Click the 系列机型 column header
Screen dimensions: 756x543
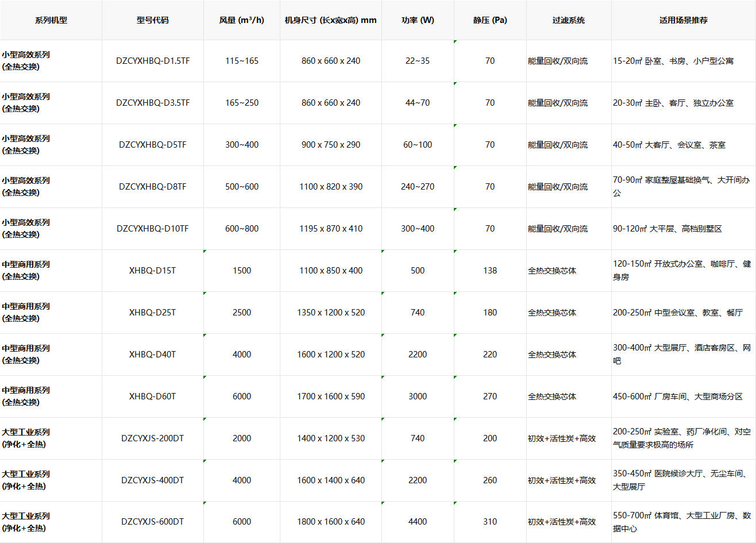(51, 20)
